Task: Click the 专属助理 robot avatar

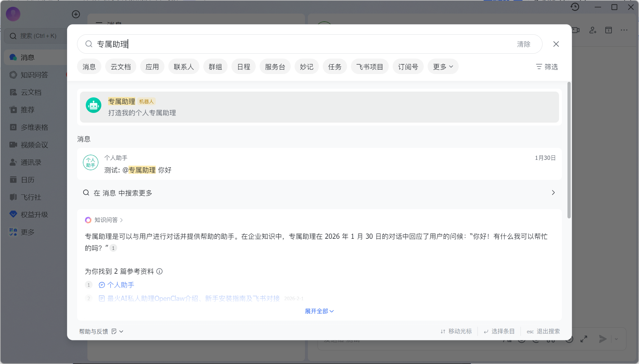Action: pos(94,105)
